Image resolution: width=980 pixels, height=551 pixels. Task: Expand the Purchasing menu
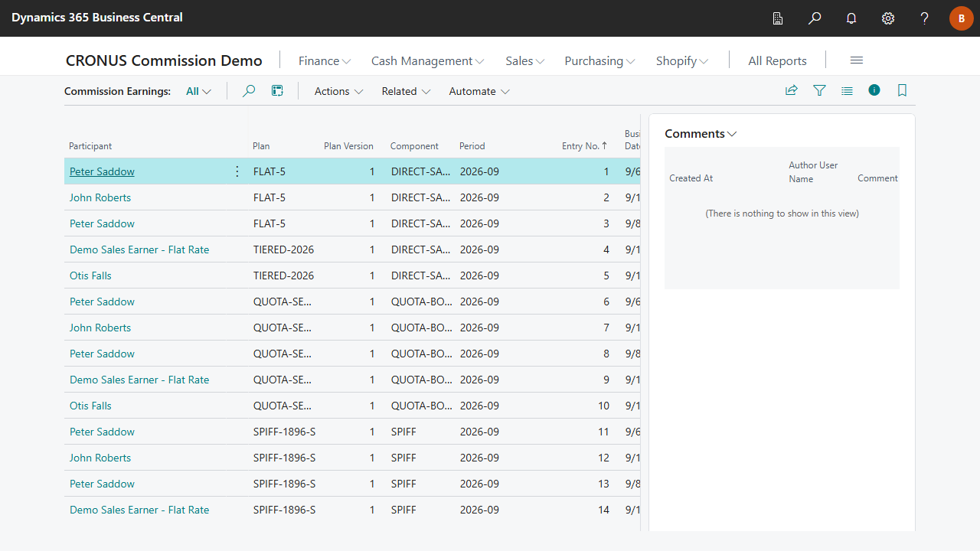[599, 60]
